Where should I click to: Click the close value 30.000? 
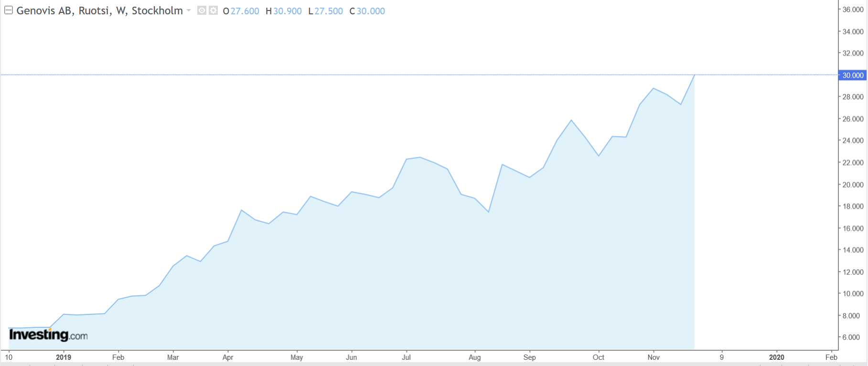tap(370, 11)
